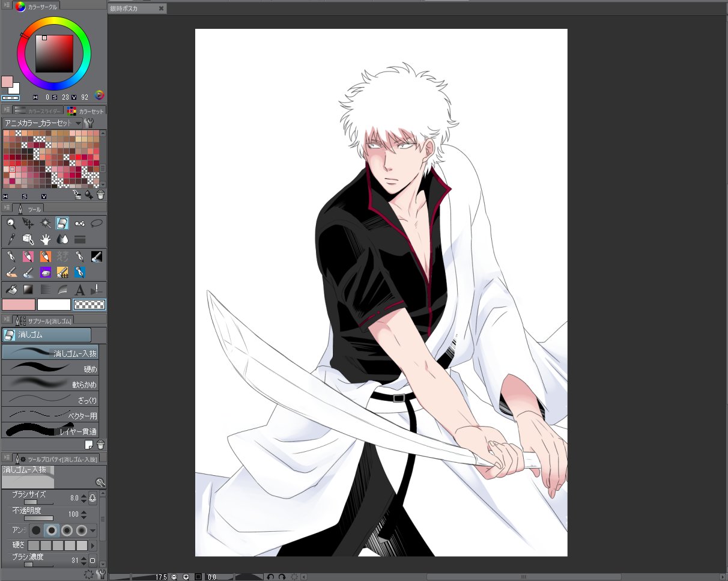
Task: Set anti-aliasing to weak option
Action: (x=51, y=531)
